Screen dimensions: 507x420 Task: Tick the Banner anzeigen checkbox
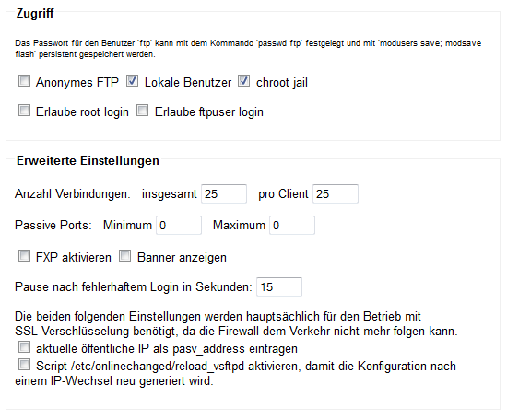[125, 256]
